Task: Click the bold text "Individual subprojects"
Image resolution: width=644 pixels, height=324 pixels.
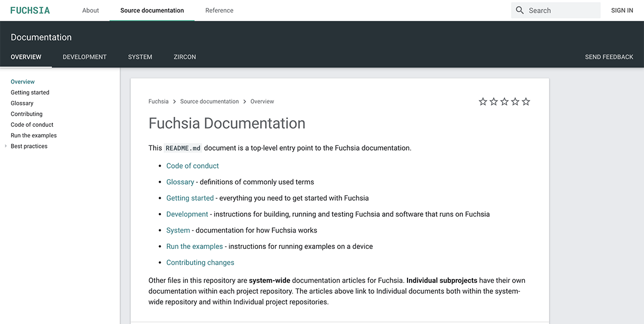Action: [442, 281]
